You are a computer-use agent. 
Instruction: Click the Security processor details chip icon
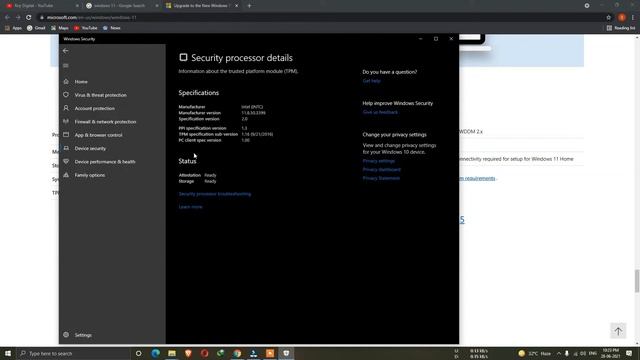pyautogui.click(x=183, y=58)
